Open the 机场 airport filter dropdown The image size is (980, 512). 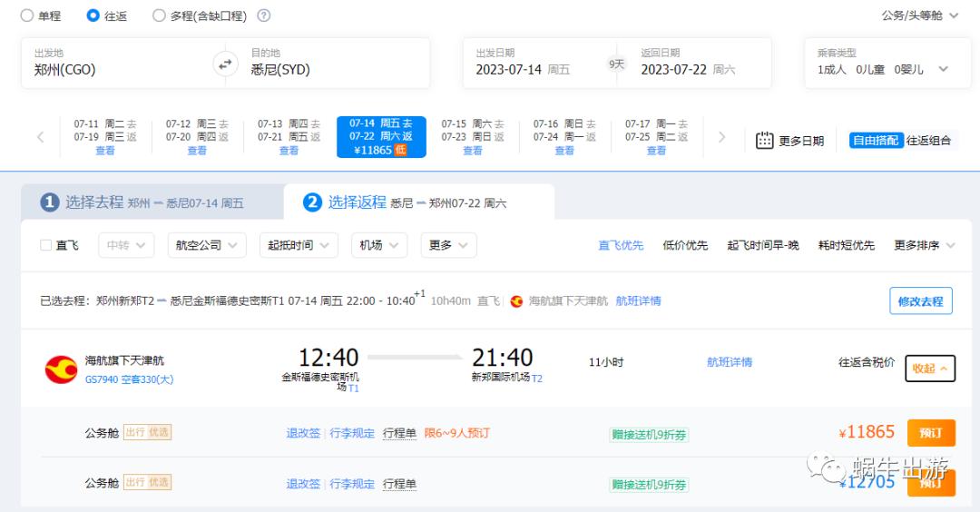pos(379,245)
